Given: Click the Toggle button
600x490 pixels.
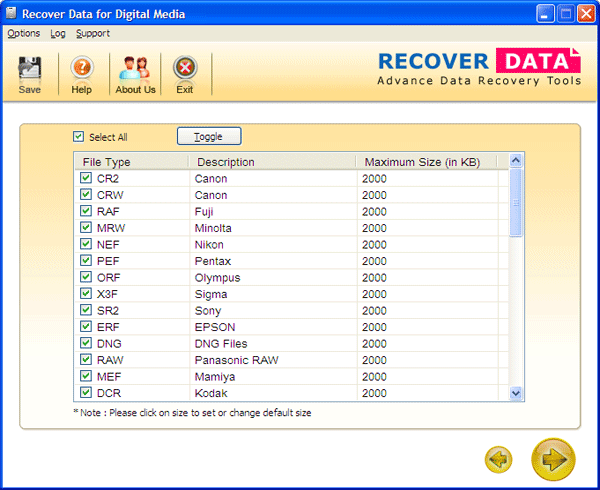Looking at the screenshot, I should [x=209, y=136].
